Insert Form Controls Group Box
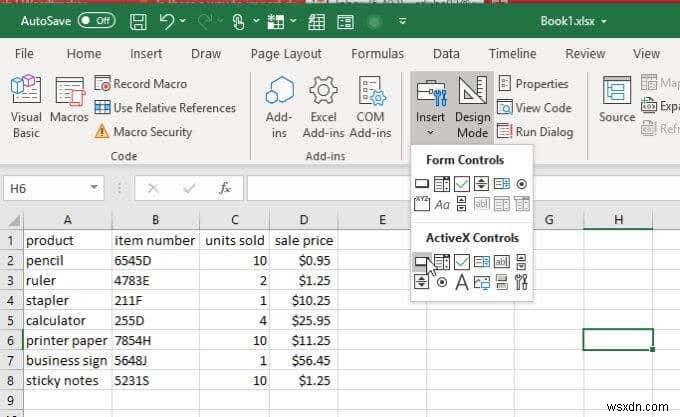Viewport: 680px width, 417px height. click(x=422, y=204)
